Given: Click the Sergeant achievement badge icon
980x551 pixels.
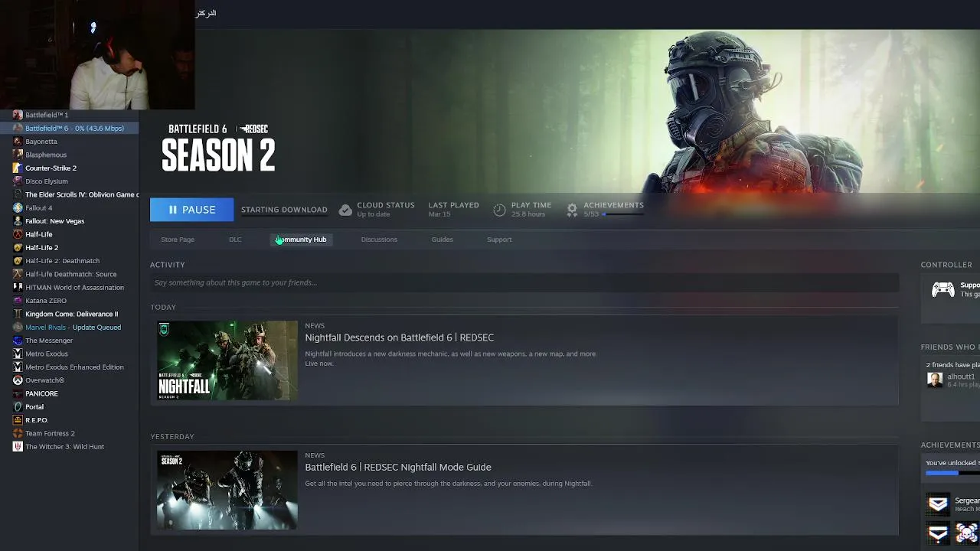Looking at the screenshot, I should click(938, 504).
